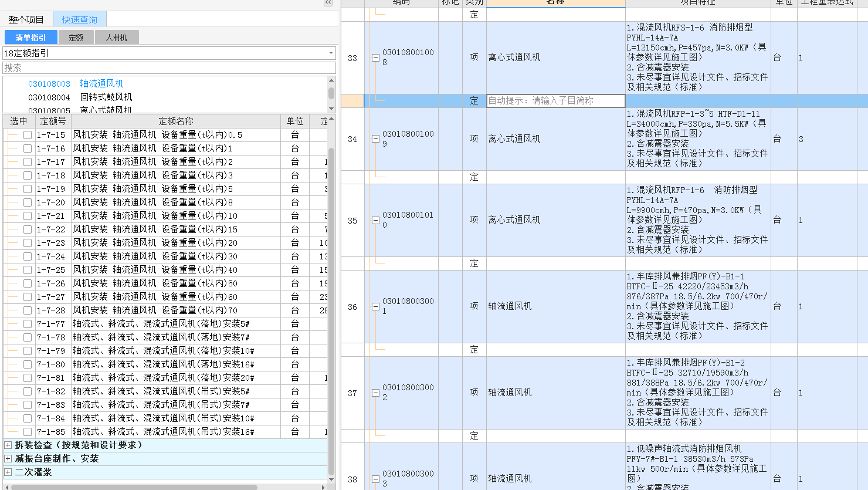868x490 pixels.
Task: Click the left panel 单位 column header
Action: coord(295,121)
